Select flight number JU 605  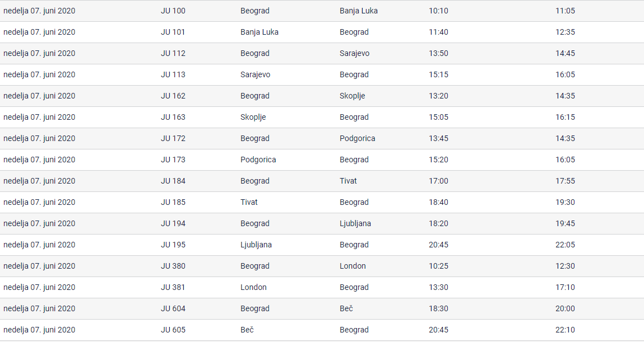click(173, 330)
